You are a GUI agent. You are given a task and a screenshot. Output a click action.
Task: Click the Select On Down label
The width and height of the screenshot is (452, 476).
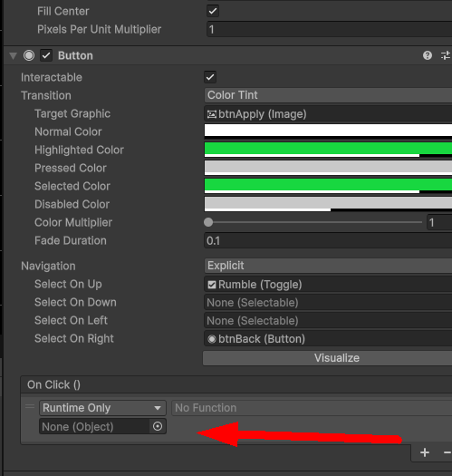pyautogui.click(x=75, y=302)
